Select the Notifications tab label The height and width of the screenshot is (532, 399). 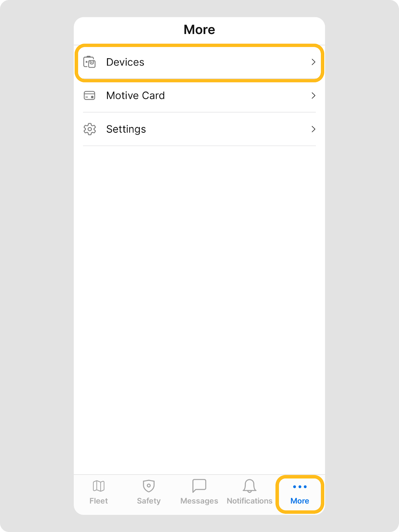pos(249,501)
